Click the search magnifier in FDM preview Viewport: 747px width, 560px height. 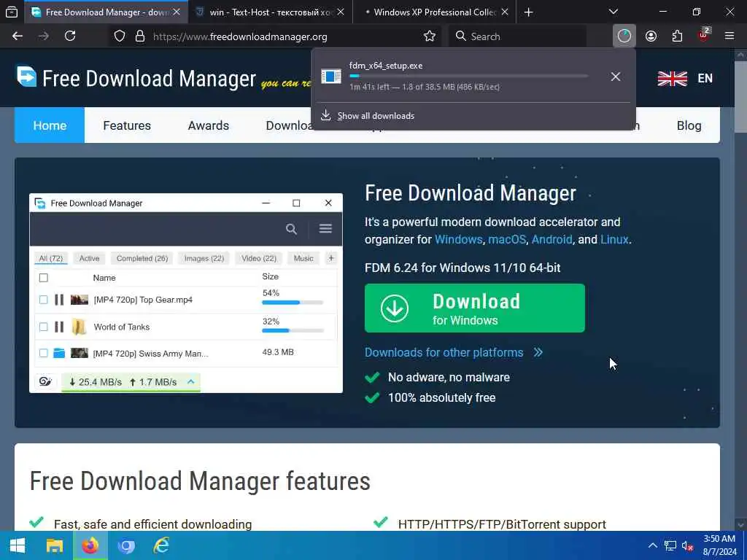click(x=291, y=229)
